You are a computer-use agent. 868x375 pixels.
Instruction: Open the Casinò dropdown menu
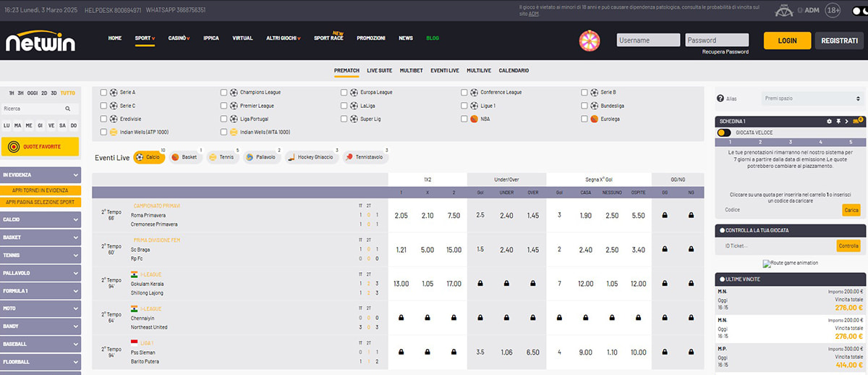click(x=179, y=38)
